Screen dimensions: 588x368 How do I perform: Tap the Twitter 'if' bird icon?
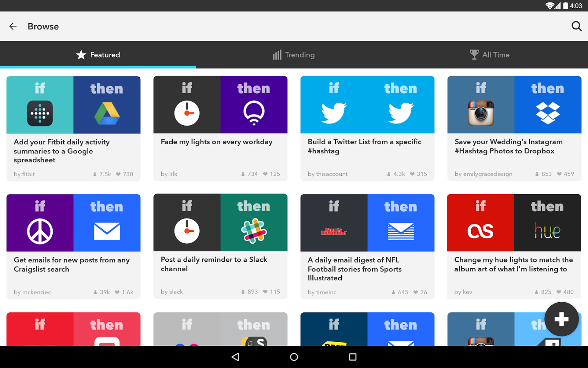click(x=334, y=113)
